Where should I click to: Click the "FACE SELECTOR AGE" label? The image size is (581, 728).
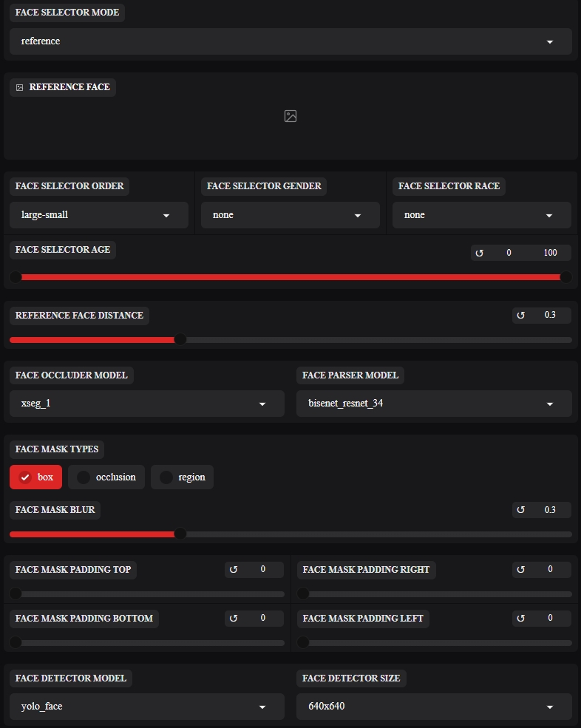(63, 250)
